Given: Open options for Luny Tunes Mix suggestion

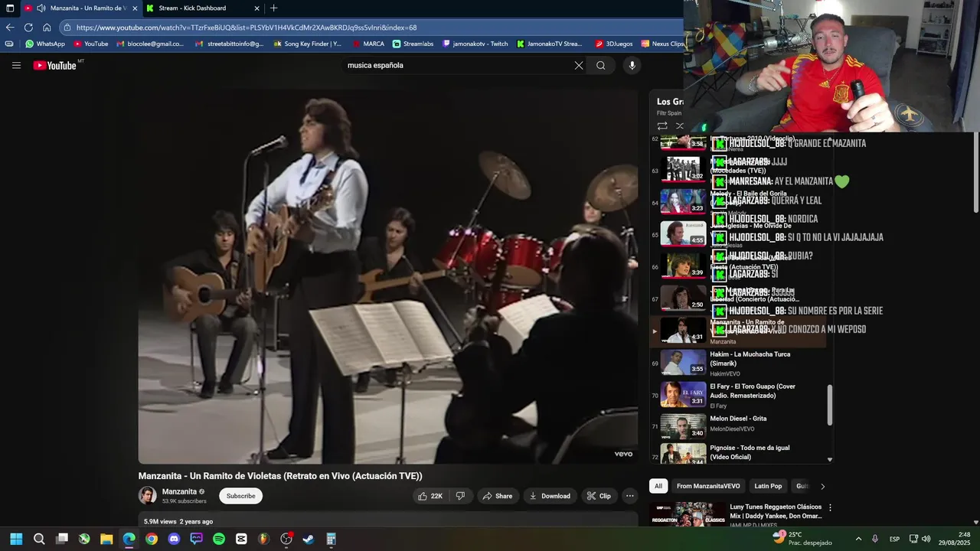Looking at the screenshot, I should pyautogui.click(x=830, y=507).
